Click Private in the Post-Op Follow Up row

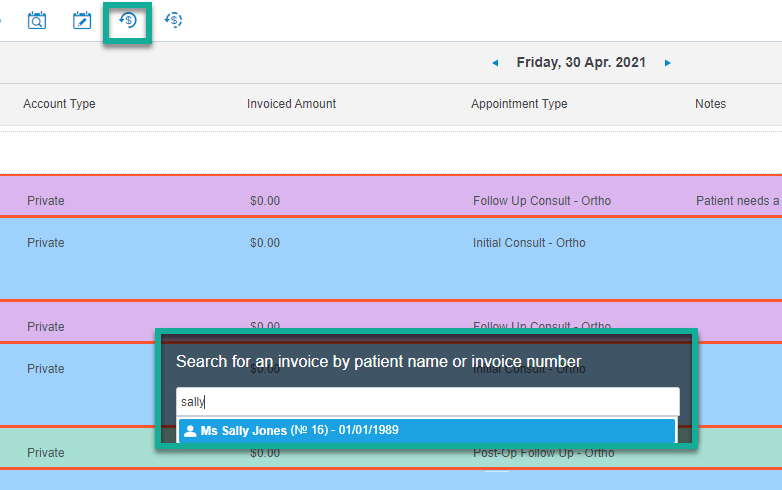pyautogui.click(x=45, y=453)
